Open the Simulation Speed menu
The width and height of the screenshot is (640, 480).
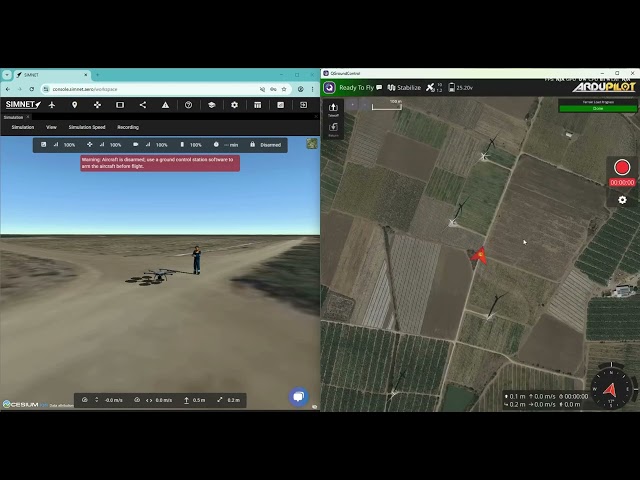tap(87, 127)
